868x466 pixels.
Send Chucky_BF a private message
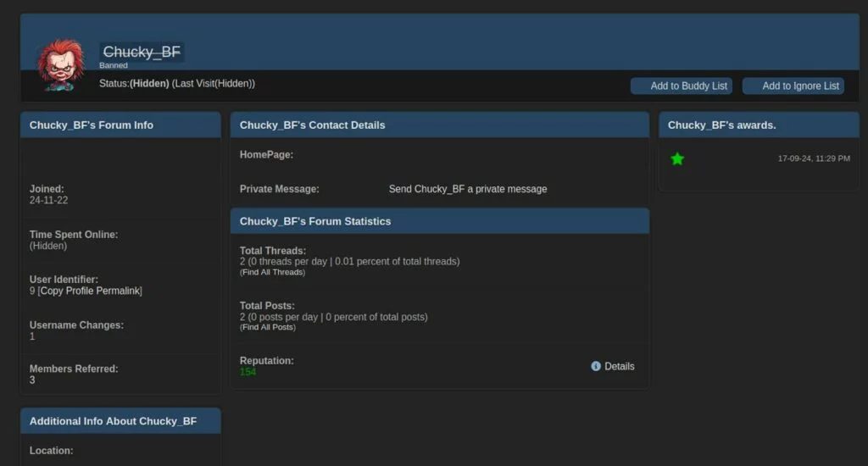click(467, 189)
